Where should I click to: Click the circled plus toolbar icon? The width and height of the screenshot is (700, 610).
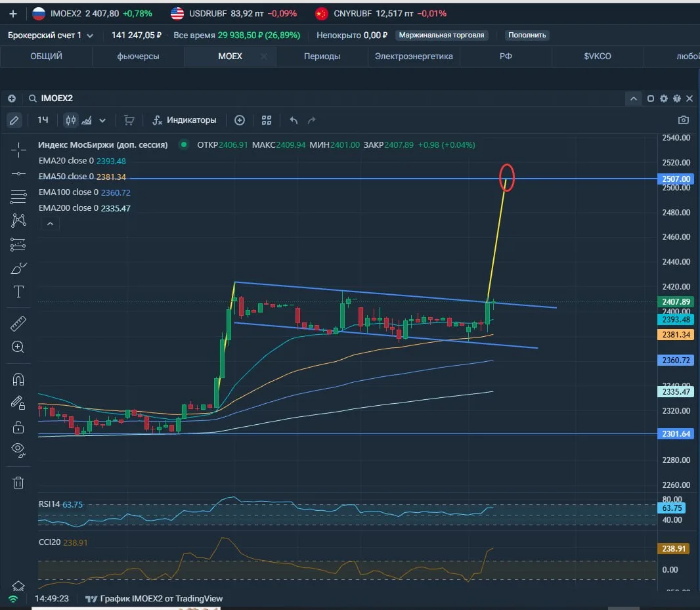click(x=240, y=120)
